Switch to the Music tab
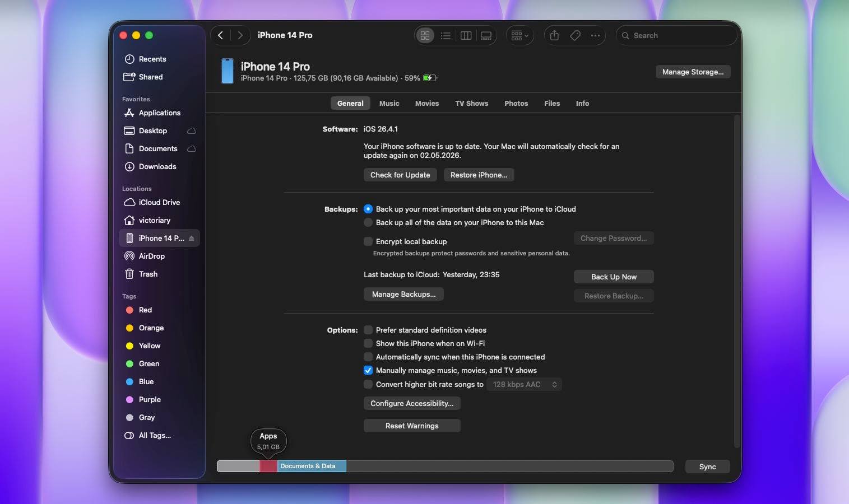 (389, 103)
